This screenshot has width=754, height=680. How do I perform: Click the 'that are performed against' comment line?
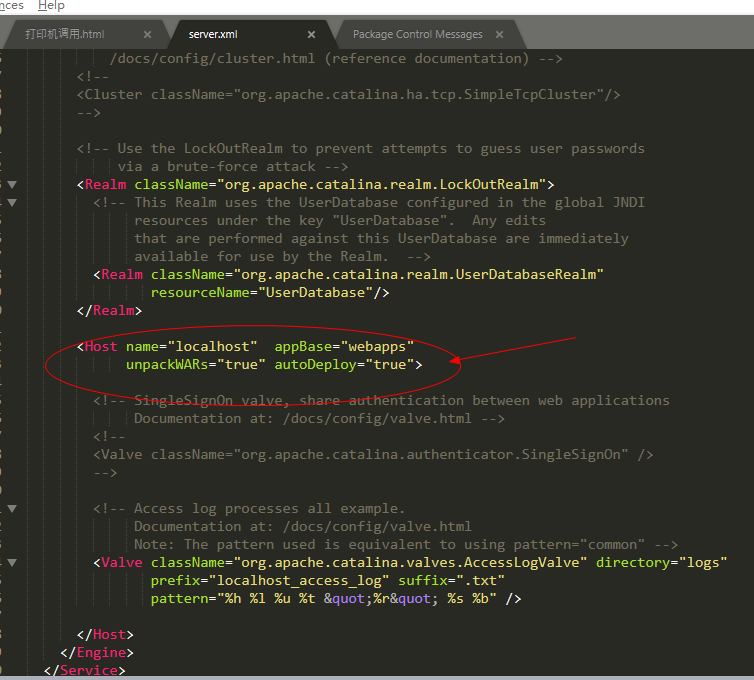[x=381, y=239]
